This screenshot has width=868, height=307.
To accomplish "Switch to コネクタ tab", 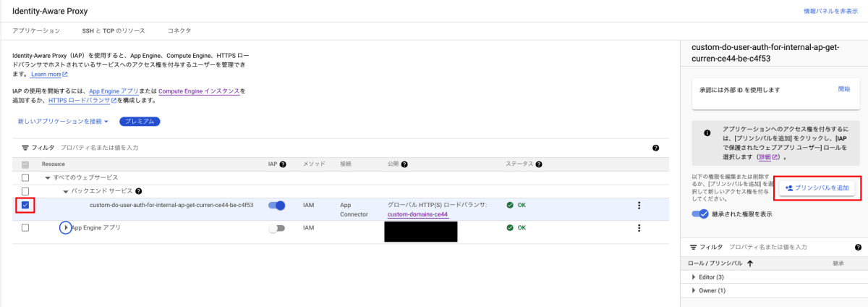I will click(179, 31).
